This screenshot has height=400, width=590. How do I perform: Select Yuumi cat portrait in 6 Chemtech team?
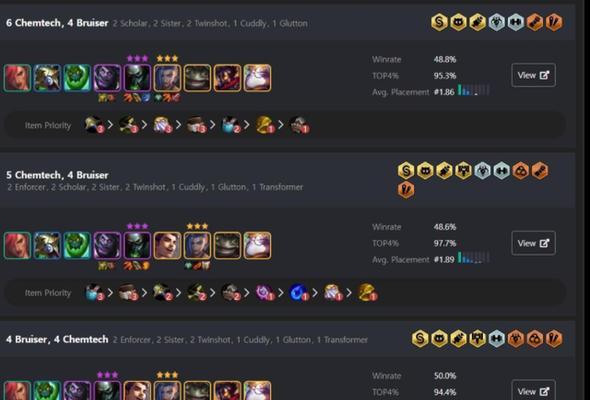click(257, 78)
